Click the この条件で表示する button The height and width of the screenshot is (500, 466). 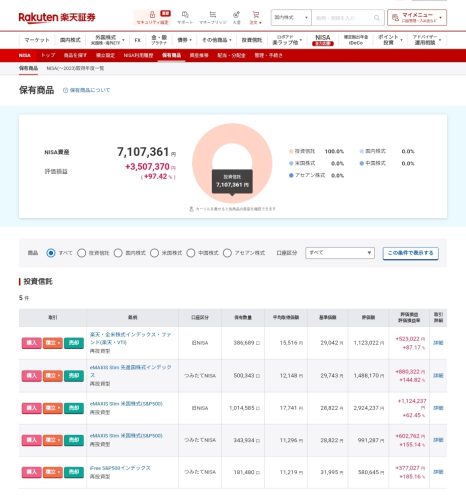(x=410, y=253)
